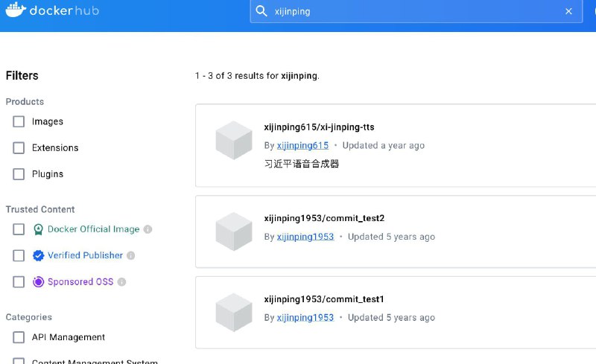Open xijinping1953 link under commit_test2
This screenshot has height=364, width=596.
tap(305, 237)
